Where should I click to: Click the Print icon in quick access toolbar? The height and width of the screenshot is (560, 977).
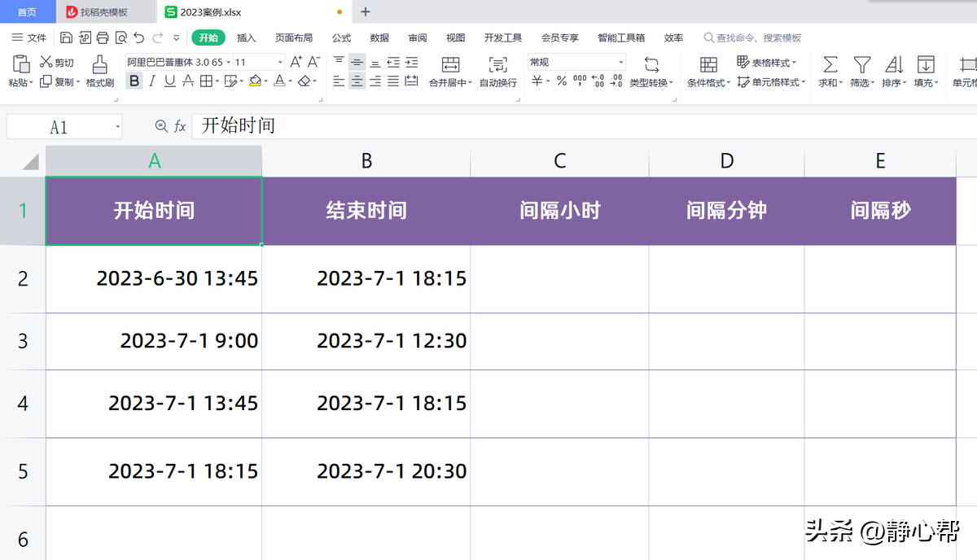[103, 37]
